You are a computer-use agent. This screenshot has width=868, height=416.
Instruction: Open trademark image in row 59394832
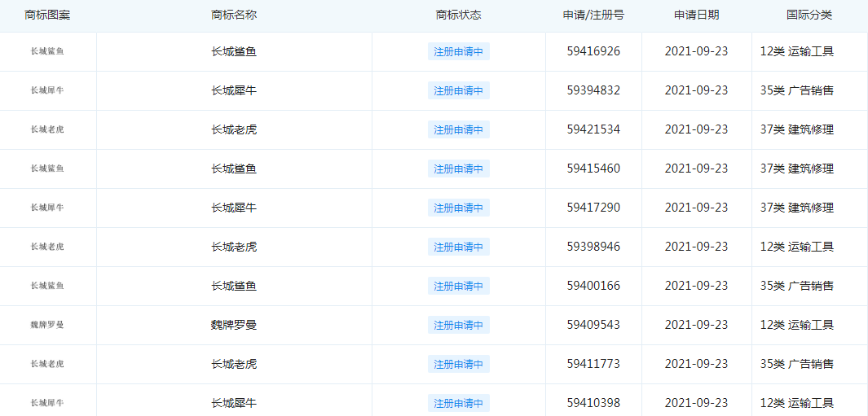47,90
